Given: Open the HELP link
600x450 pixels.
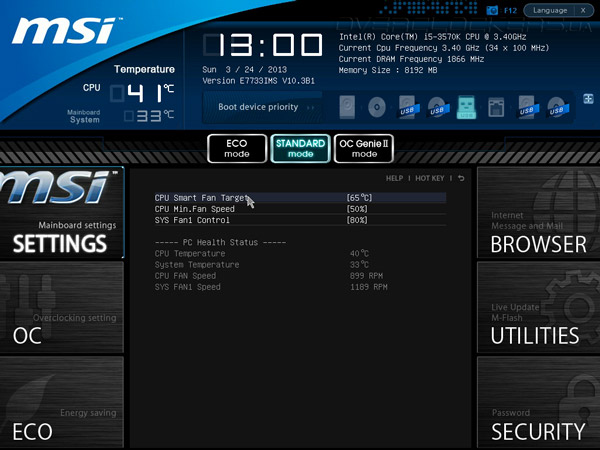Looking at the screenshot, I should pos(394,178).
